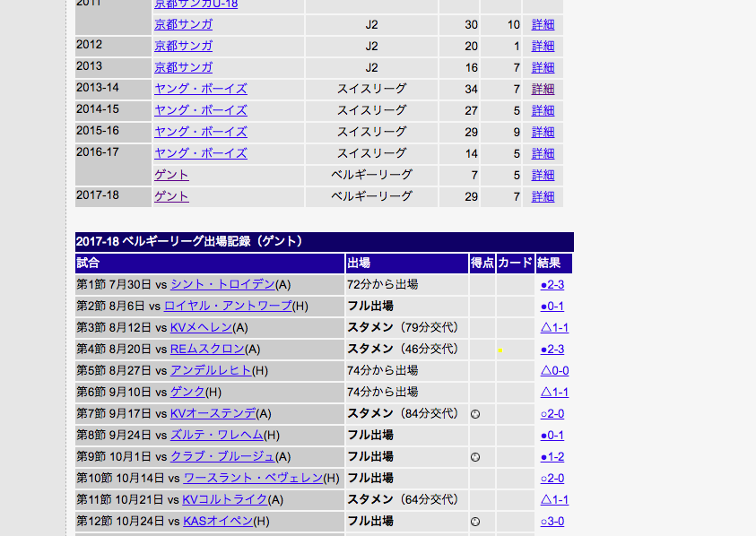Open 詳細 link for 2012 京都サンガ

point(543,47)
